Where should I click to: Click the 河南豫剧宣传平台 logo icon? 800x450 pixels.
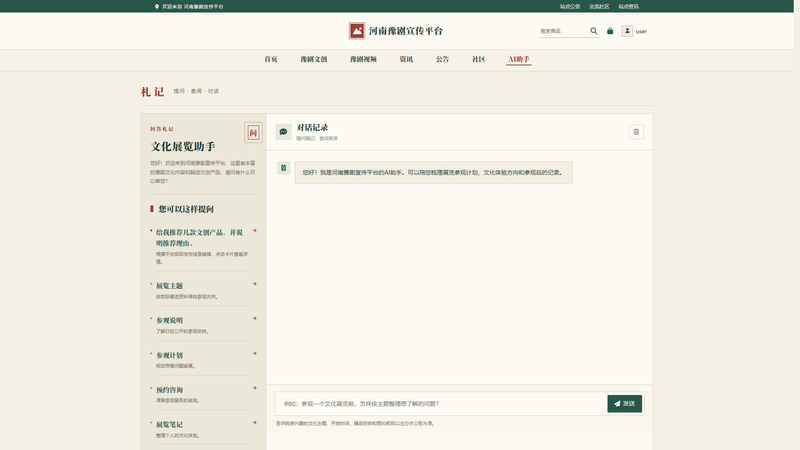357,31
